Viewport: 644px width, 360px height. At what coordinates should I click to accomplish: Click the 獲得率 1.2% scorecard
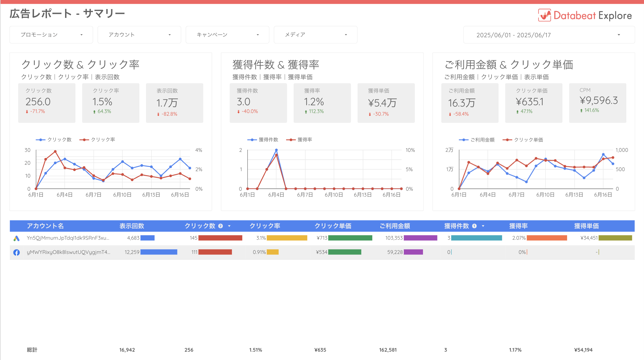coord(322,103)
